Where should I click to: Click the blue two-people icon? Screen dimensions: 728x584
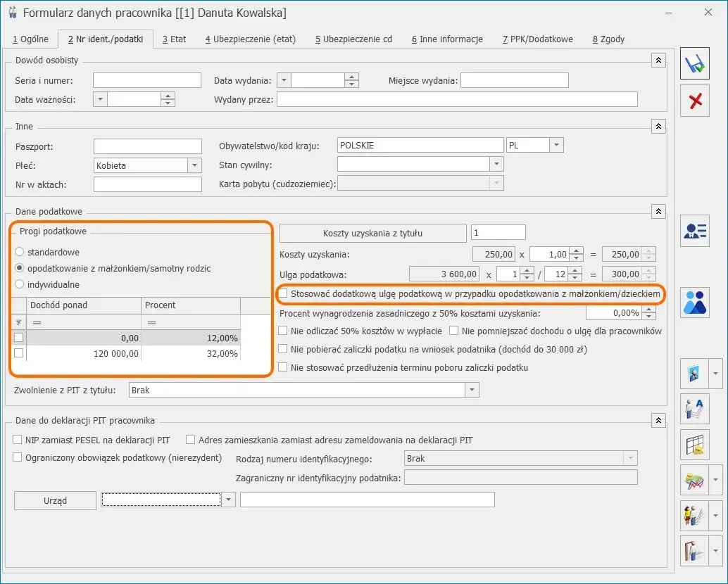(x=695, y=302)
